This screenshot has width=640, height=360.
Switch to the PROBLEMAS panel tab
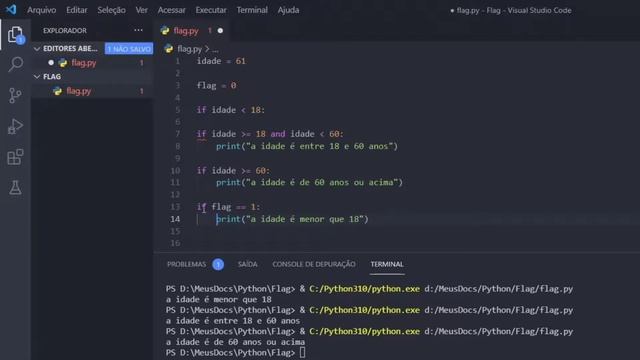[x=187, y=264]
